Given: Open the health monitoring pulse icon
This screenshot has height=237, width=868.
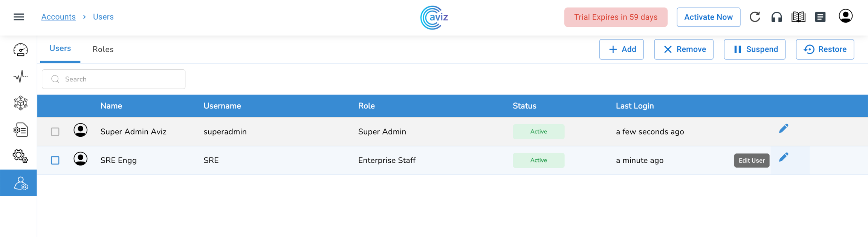Looking at the screenshot, I should [x=20, y=76].
